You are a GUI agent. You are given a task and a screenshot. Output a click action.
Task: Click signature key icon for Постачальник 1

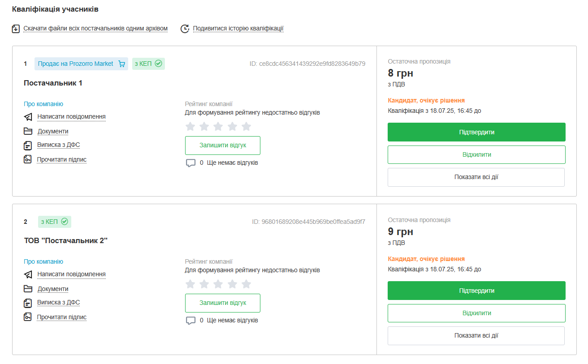(x=28, y=159)
